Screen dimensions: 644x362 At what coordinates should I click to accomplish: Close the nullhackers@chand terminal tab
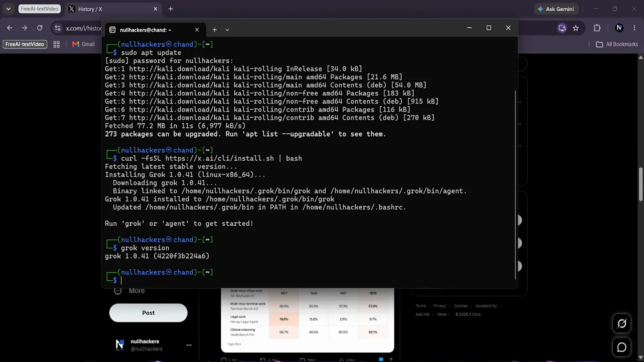(x=197, y=30)
